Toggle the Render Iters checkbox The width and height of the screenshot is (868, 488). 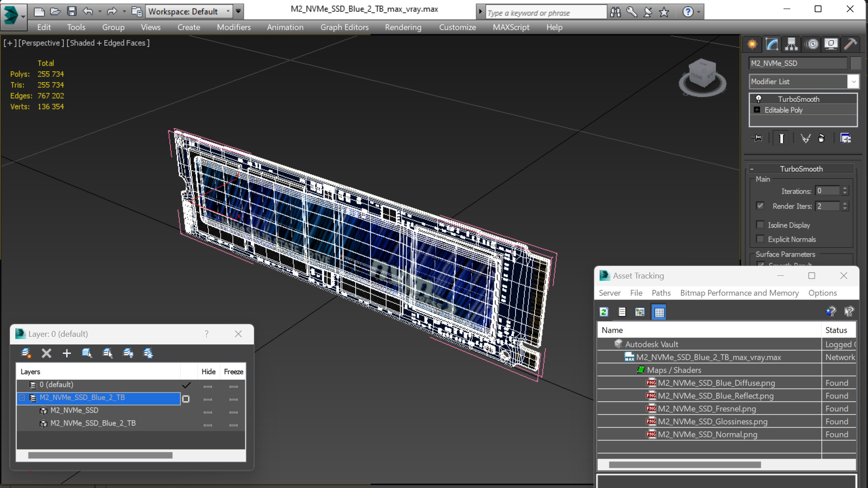(760, 206)
